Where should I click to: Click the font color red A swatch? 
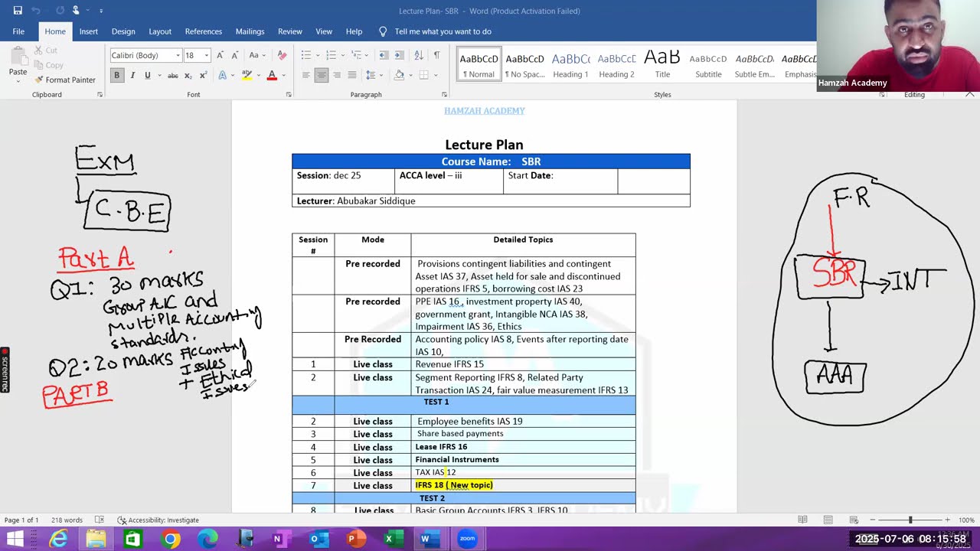tap(271, 75)
